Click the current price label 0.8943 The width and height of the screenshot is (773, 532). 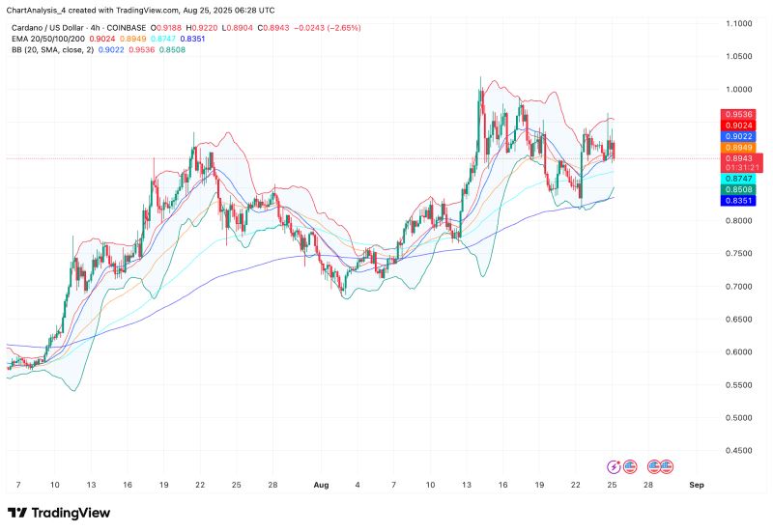pyautogui.click(x=741, y=158)
